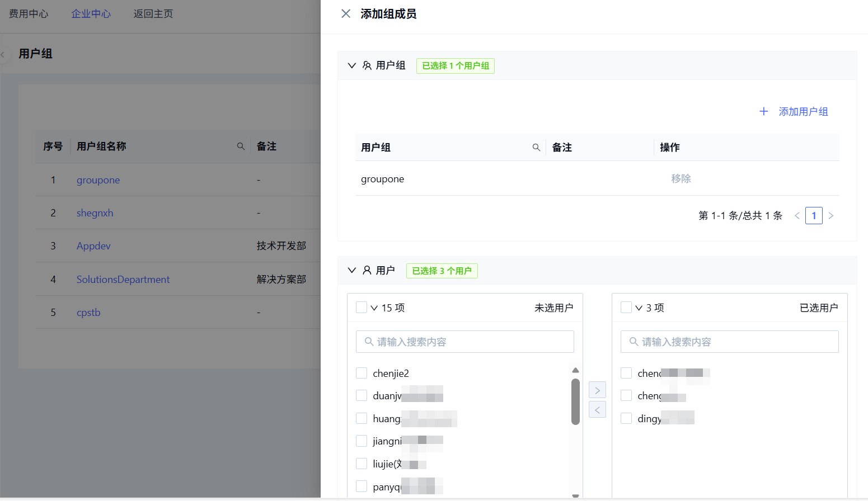Viewport: 868px width, 501px height.
Task: Open the enterprise center menu
Action: [91, 14]
